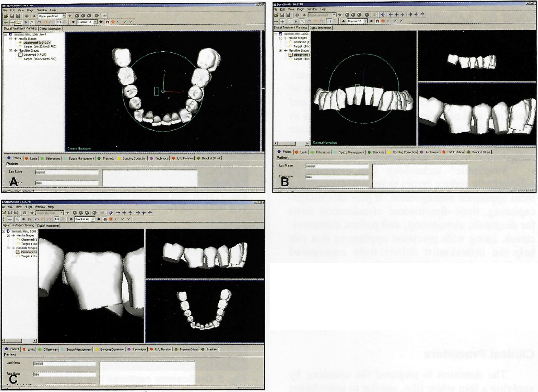Viewport: 538px width, 392px height.
Task: Toggle mandible Observed checkbox in window C
Action: click(18, 252)
